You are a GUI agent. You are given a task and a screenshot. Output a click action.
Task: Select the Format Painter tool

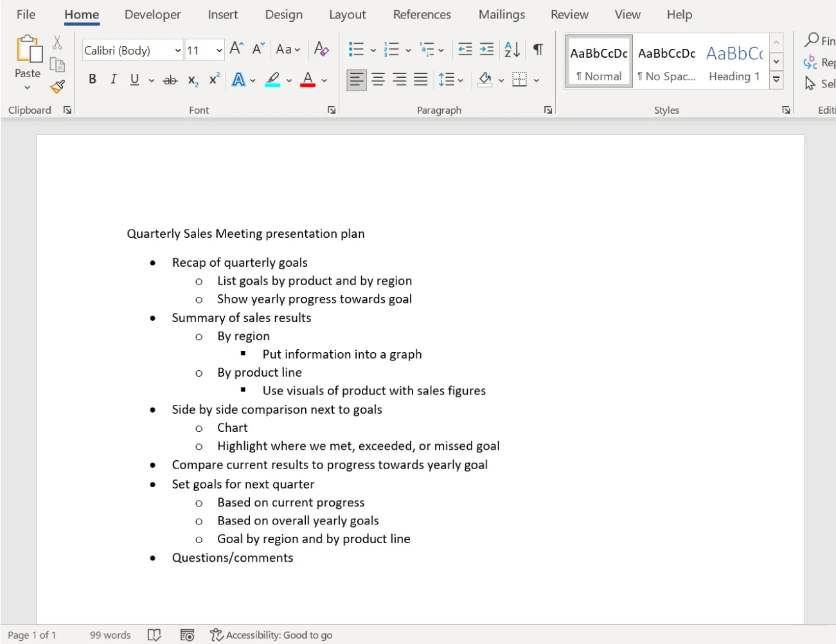click(57, 86)
